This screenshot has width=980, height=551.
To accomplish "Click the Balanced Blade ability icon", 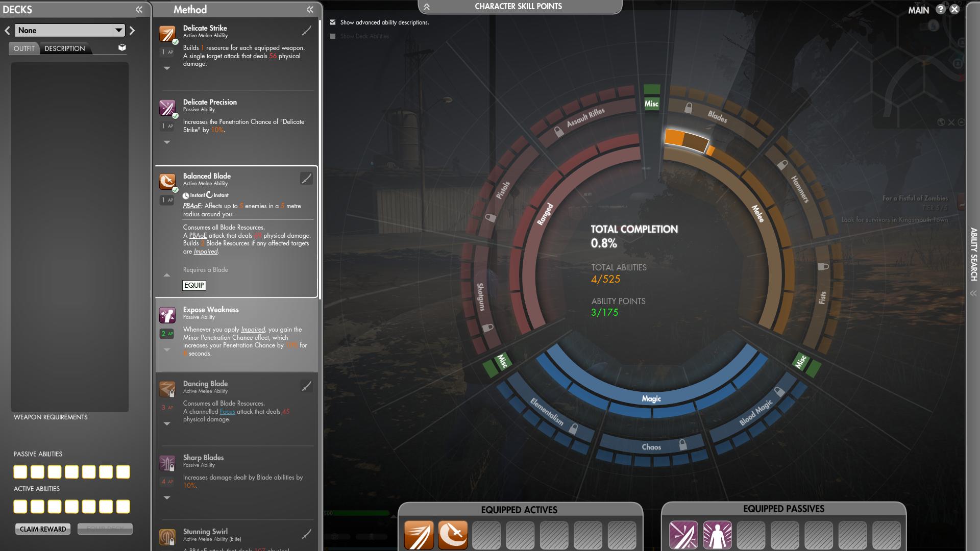I will [x=167, y=182].
